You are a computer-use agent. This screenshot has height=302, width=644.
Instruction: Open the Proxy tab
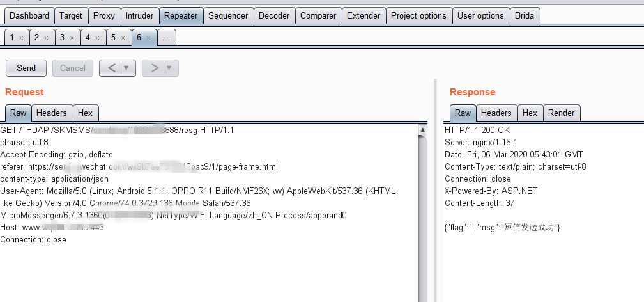(x=104, y=15)
